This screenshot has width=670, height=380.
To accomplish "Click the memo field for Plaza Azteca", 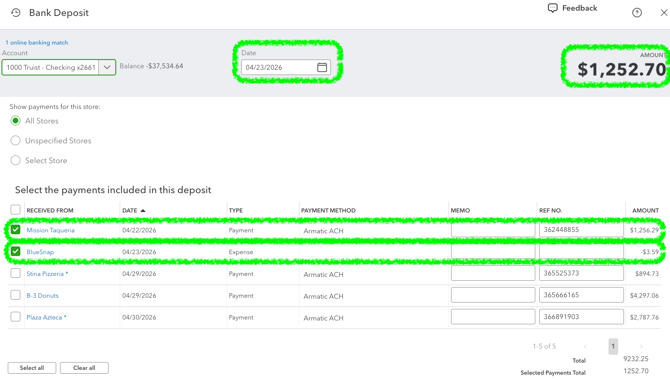I will [x=493, y=317].
